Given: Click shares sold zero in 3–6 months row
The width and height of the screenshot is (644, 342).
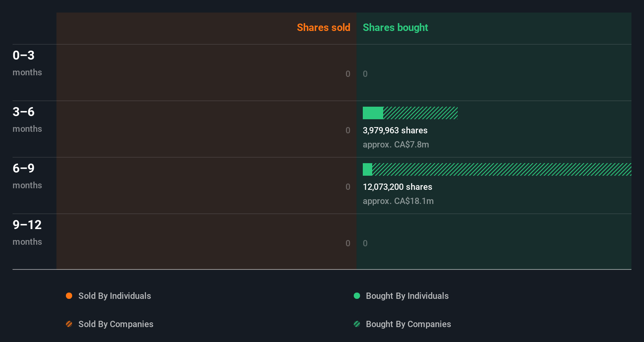Looking at the screenshot, I should click(x=348, y=130).
